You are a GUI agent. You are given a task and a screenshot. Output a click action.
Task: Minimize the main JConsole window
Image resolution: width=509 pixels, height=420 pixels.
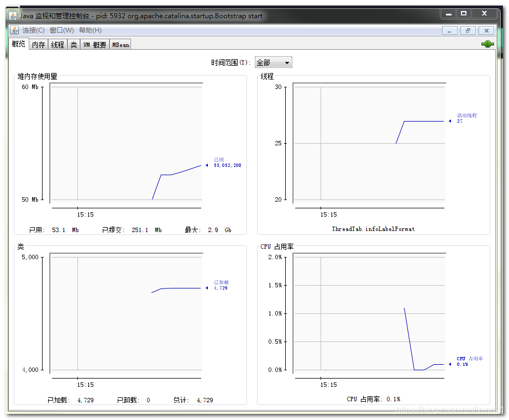(449, 14)
